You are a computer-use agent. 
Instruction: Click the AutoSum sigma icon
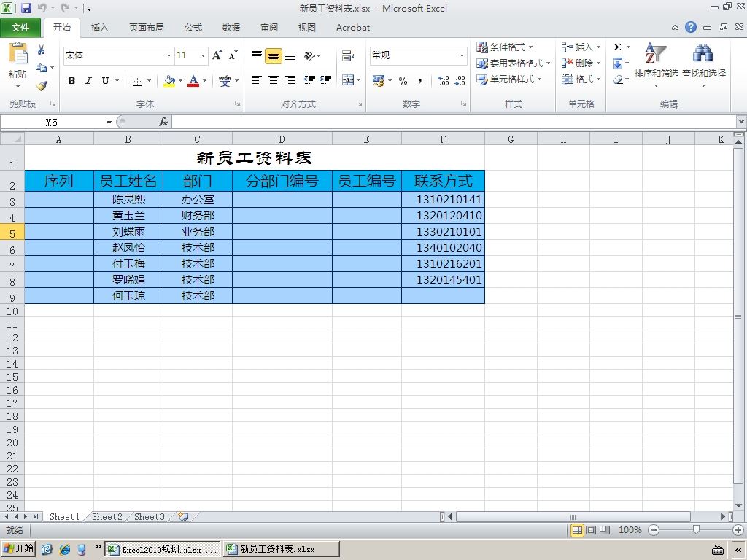coord(617,47)
